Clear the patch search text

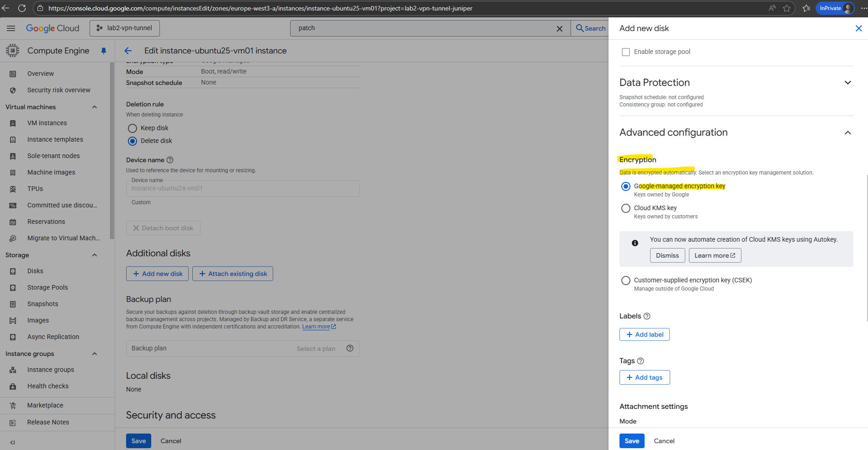coord(559,28)
